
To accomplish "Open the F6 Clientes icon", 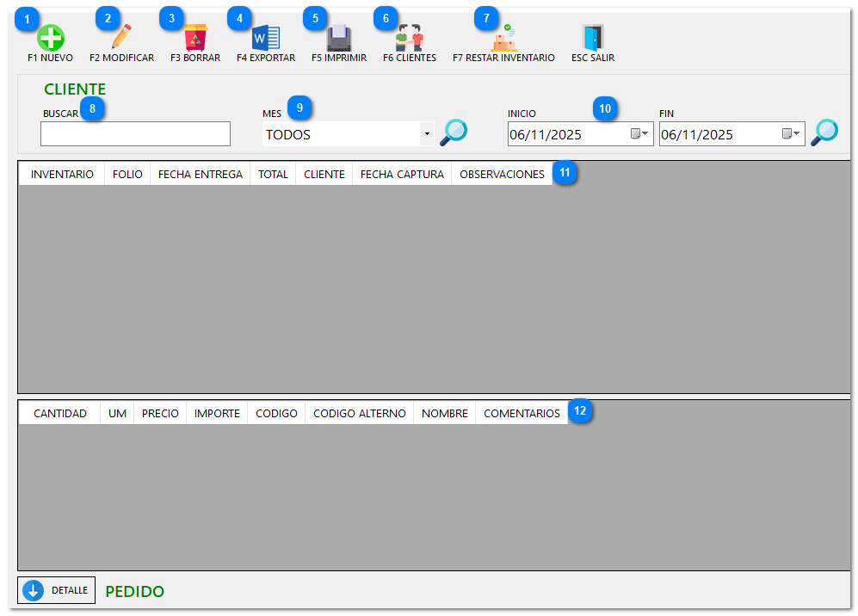I will 409,38.
